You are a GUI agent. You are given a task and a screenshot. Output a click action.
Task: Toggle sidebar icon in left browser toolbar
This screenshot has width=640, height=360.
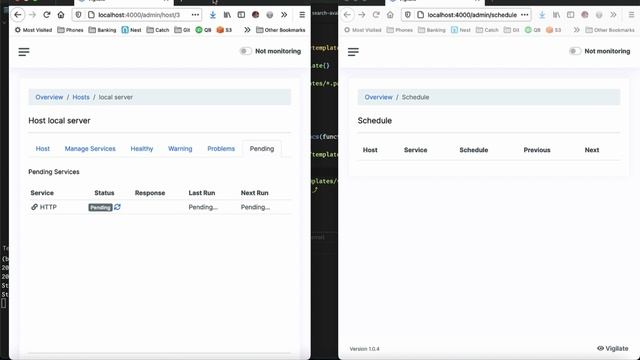coord(241,15)
